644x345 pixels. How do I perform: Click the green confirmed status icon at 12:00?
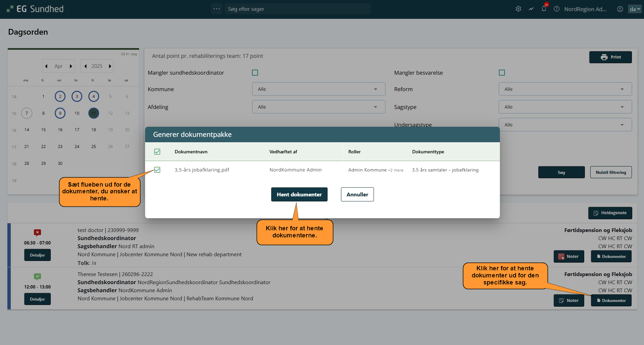click(x=37, y=276)
